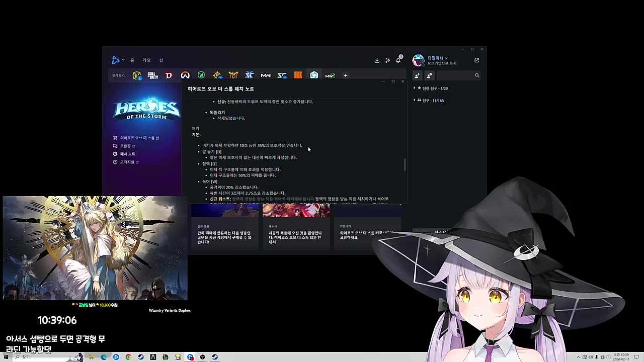Add a game with the plus button
The image size is (644, 362).
(345, 75)
